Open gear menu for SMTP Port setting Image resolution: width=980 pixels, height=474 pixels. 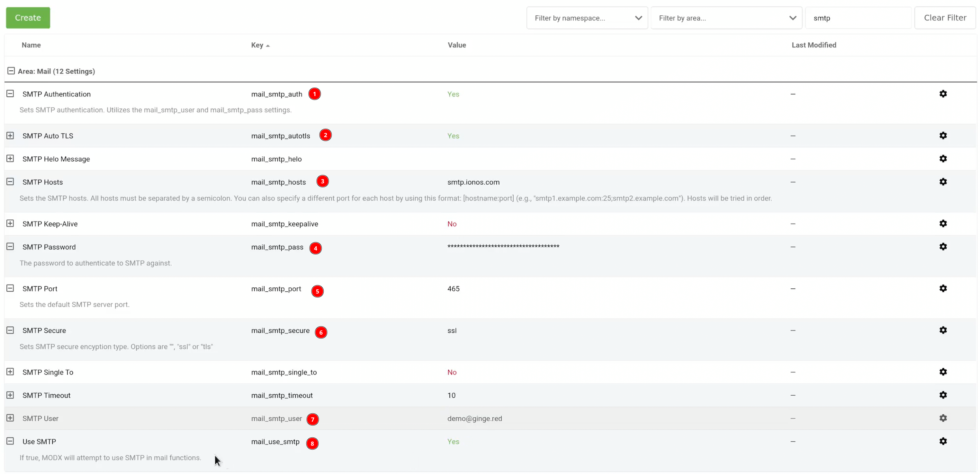(x=943, y=288)
